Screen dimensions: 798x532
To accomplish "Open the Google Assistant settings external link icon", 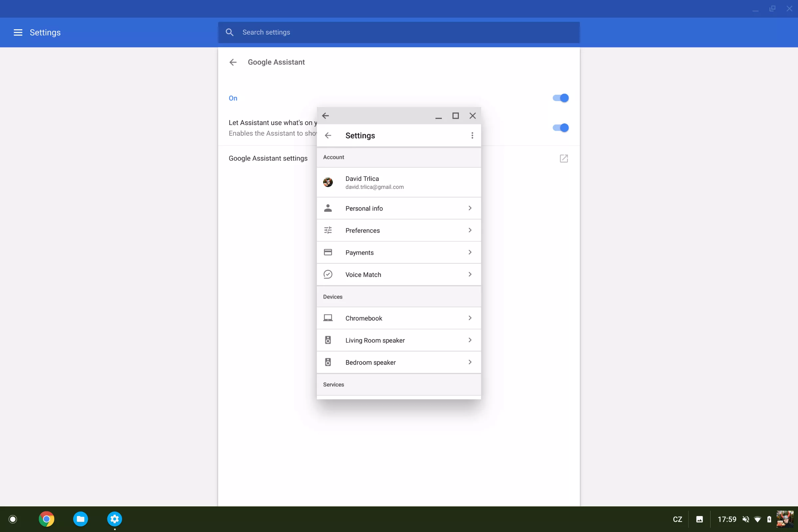I will pyautogui.click(x=564, y=159).
